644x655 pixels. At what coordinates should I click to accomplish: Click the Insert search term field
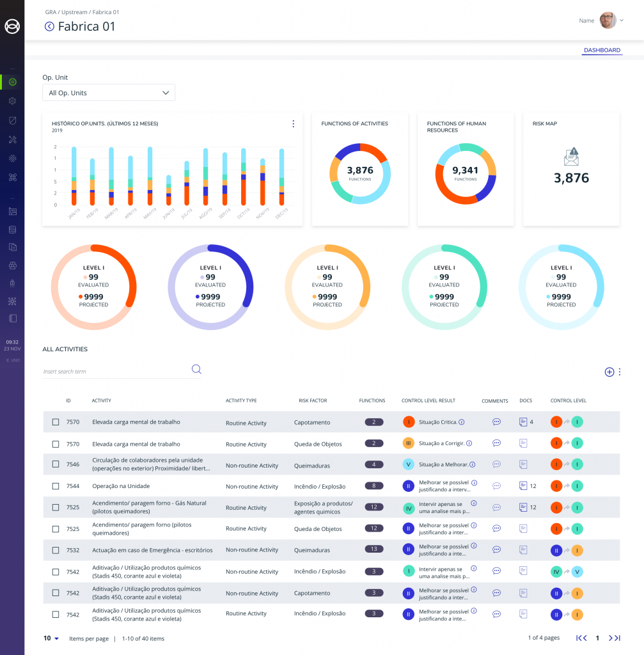point(115,372)
